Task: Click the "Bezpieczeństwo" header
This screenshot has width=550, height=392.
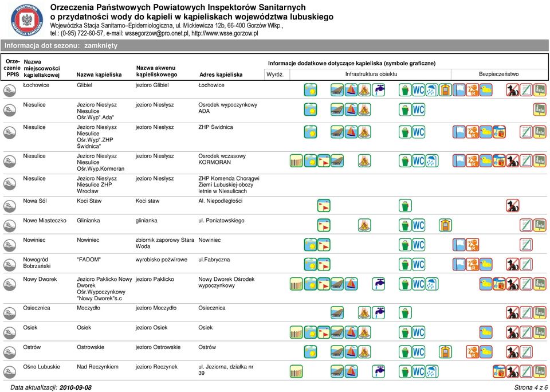Action: point(499,74)
